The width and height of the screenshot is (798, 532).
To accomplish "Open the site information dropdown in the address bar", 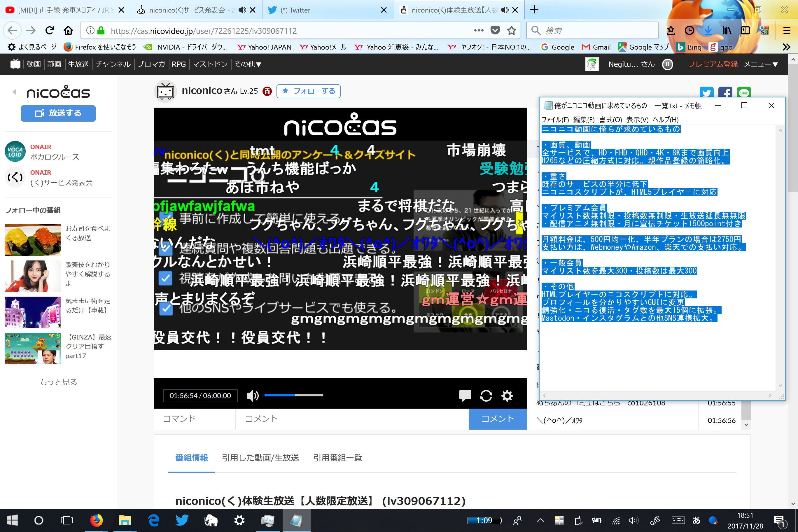I will pos(90,31).
